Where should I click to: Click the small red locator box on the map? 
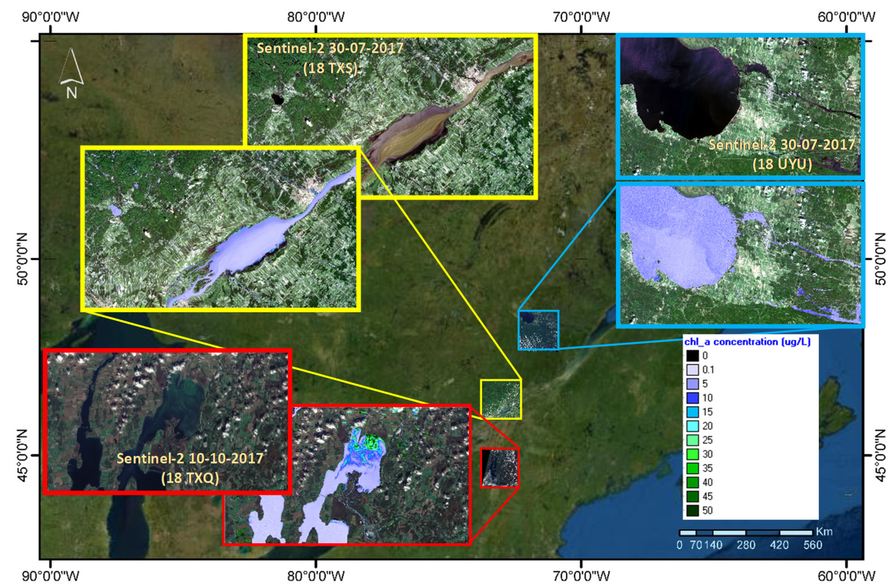pos(500,468)
